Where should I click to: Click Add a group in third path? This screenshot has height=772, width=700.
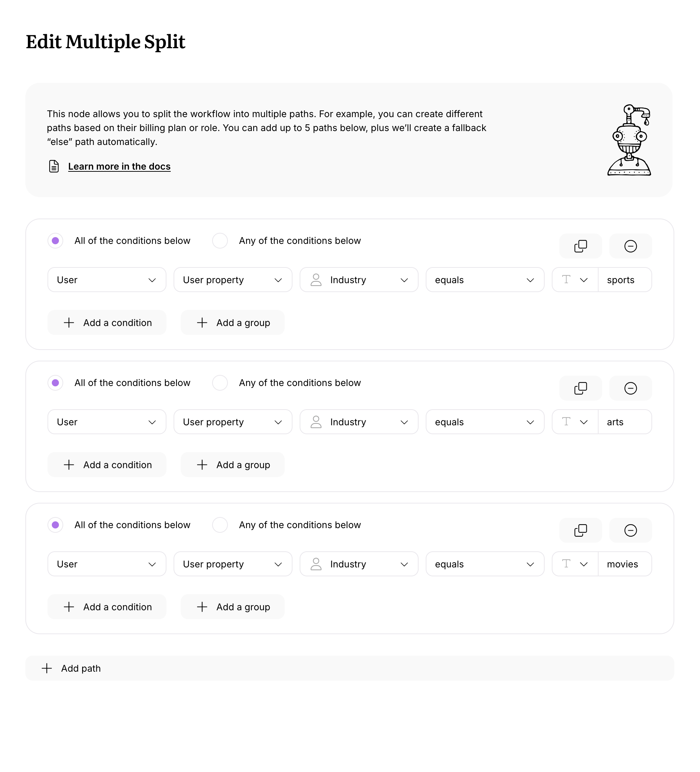(232, 607)
